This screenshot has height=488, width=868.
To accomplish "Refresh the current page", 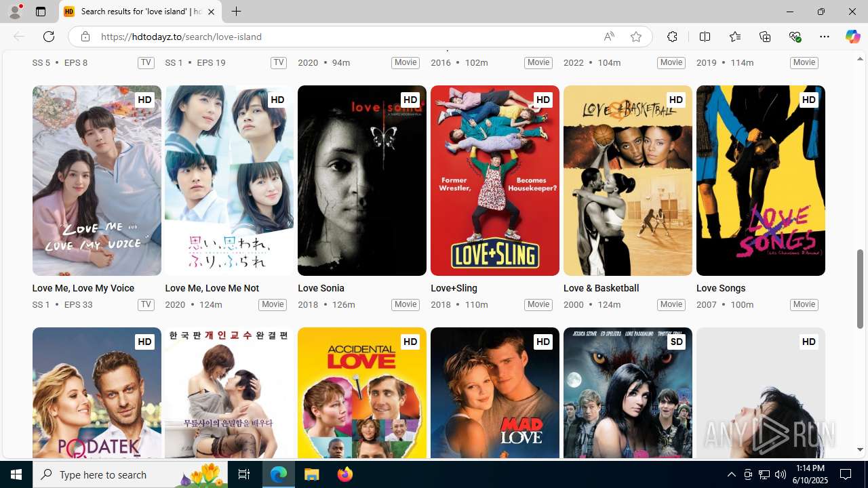I will point(49,37).
